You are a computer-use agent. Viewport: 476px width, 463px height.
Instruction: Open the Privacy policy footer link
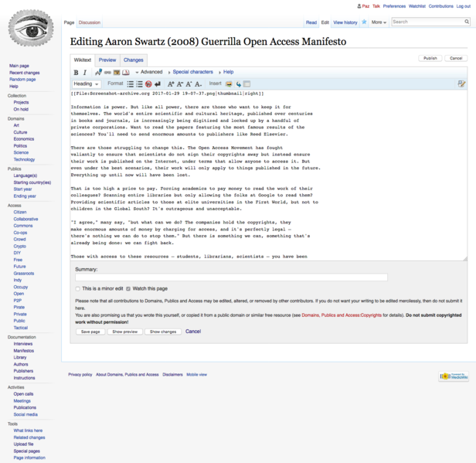(x=80, y=375)
